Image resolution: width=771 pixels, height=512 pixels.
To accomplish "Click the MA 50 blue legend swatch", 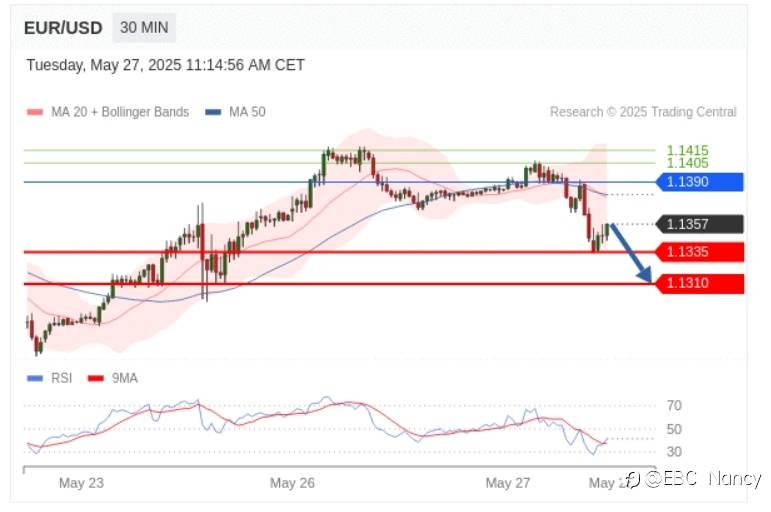I will click(x=214, y=113).
